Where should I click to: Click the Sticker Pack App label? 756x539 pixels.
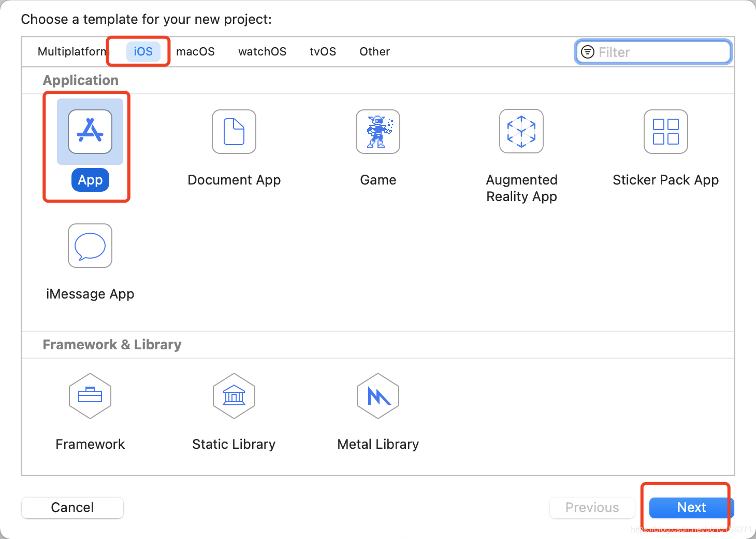(x=666, y=180)
